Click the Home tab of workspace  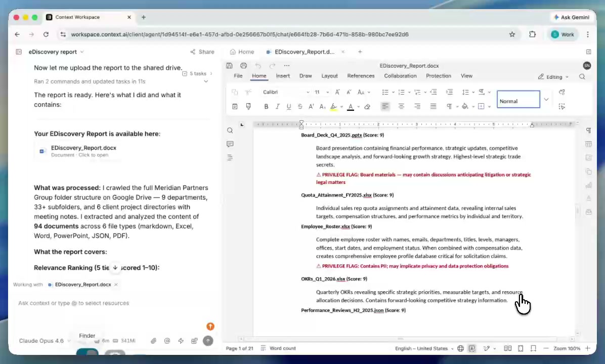[242, 52]
